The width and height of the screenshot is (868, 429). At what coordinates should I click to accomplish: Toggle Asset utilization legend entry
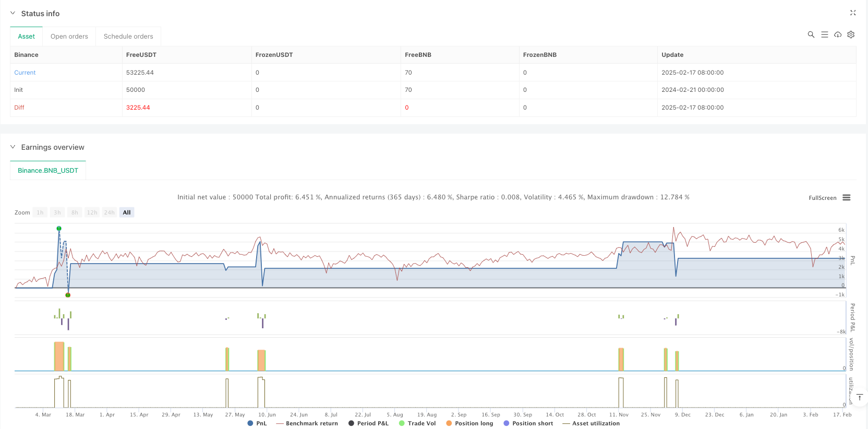tap(591, 423)
